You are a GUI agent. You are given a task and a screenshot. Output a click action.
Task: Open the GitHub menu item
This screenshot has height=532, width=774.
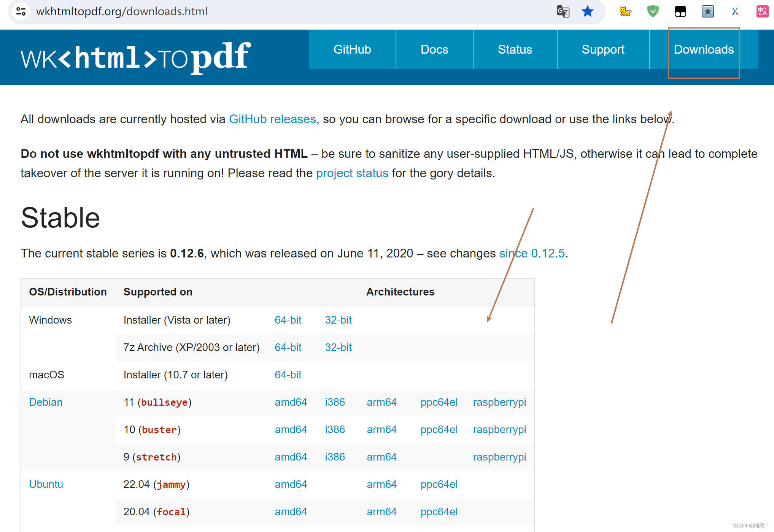(352, 49)
